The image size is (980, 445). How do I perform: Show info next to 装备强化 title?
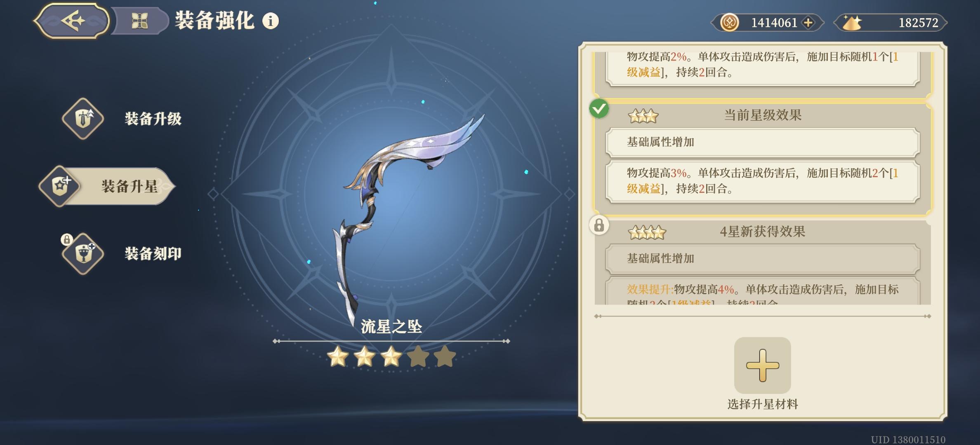pos(271,21)
